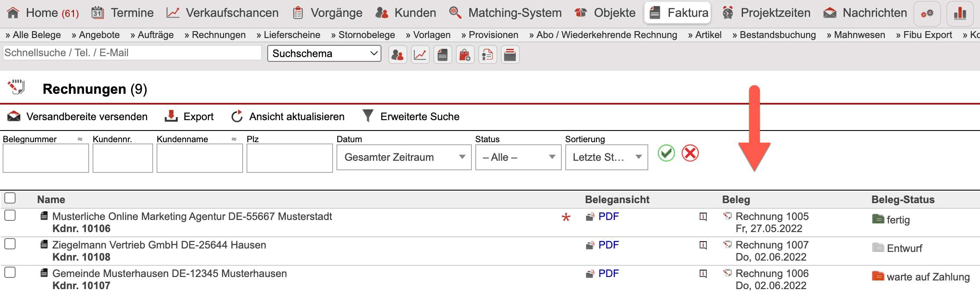Click the certificate document icon in quick toolbar
This screenshot has width=980, height=293.
point(487,55)
